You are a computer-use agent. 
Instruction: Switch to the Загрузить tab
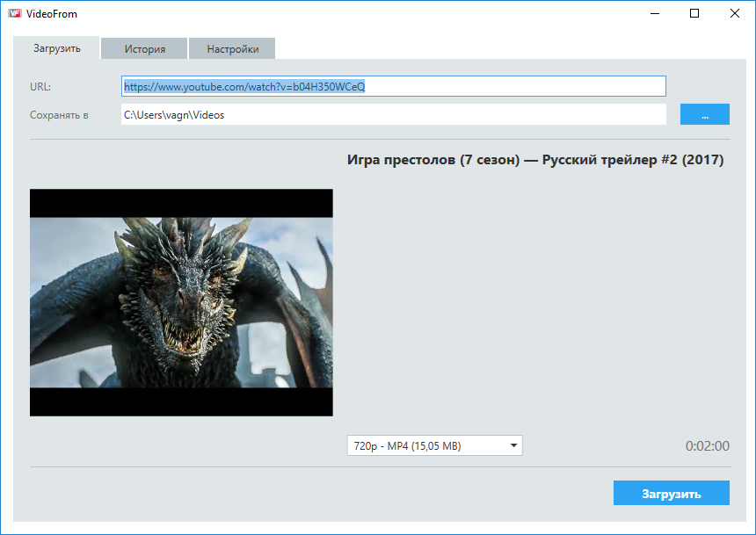pyautogui.click(x=57, y=48)
